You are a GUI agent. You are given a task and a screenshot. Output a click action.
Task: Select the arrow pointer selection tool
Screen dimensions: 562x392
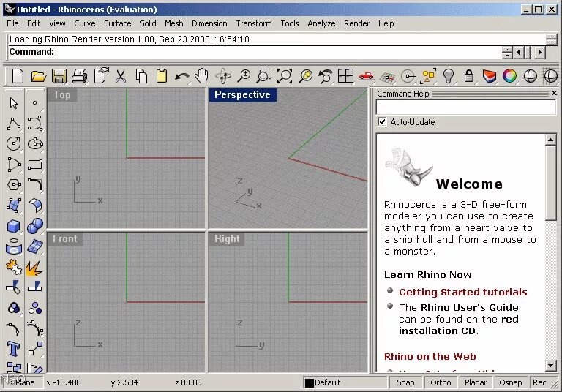14,103
